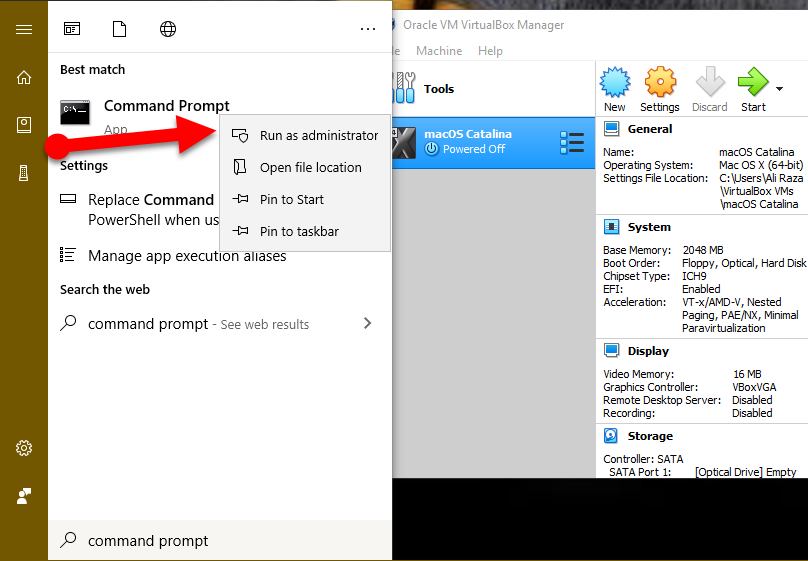Open more options ellipsis in search panel
The height and width of the screenshot is (561, 808).
[x=368, y=29]
